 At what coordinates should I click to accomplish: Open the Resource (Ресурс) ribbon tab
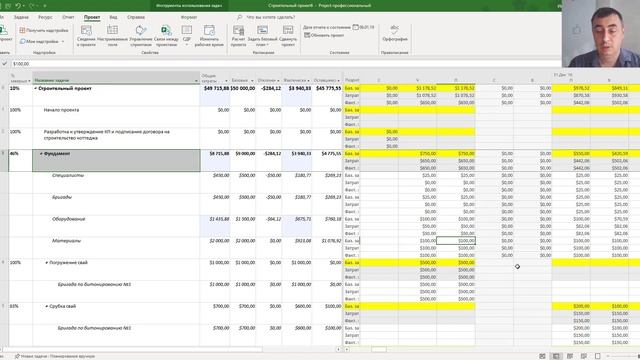pos(45,17)
